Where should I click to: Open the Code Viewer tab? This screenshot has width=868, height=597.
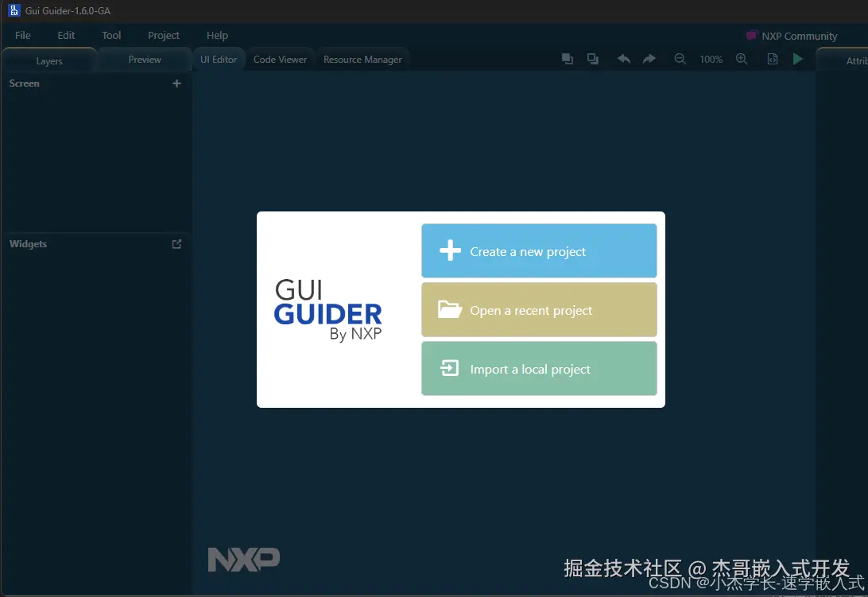[x=280, y=60]
